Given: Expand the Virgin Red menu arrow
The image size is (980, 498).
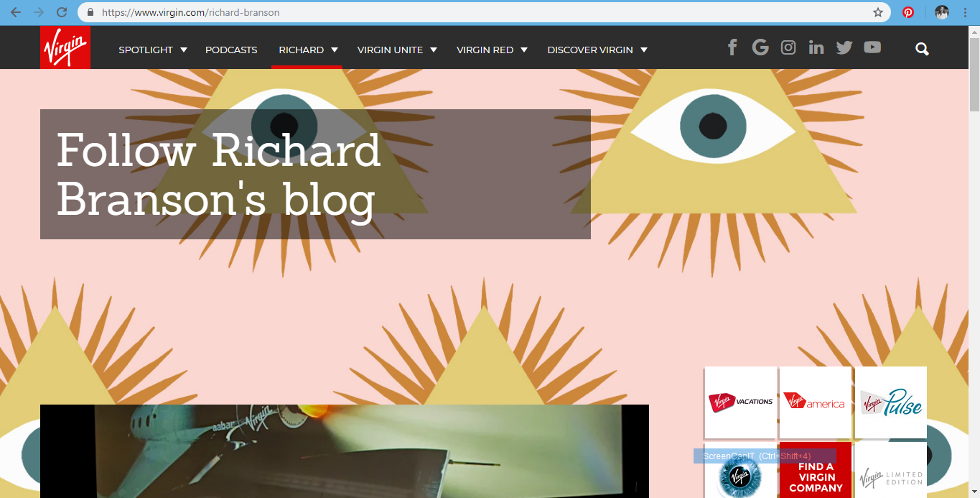Looking at the screenshot, I should pos(524,50).
